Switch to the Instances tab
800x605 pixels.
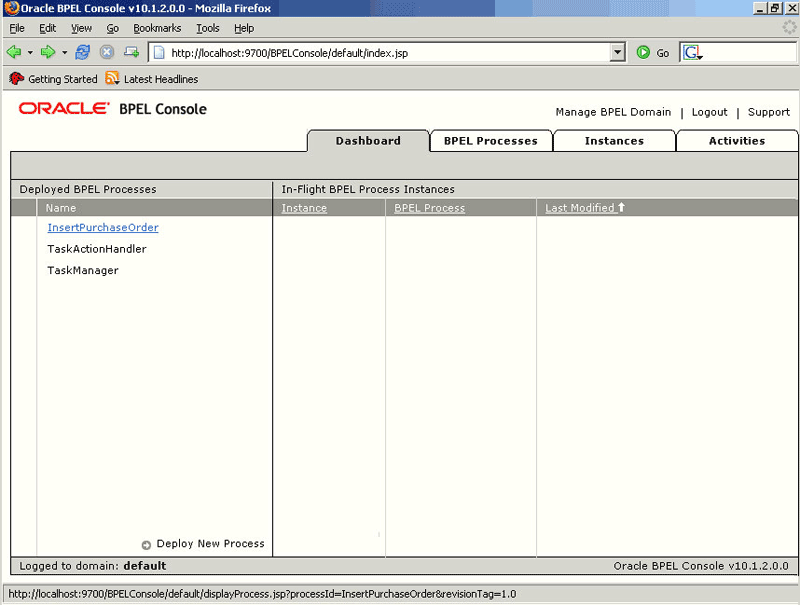614,141
